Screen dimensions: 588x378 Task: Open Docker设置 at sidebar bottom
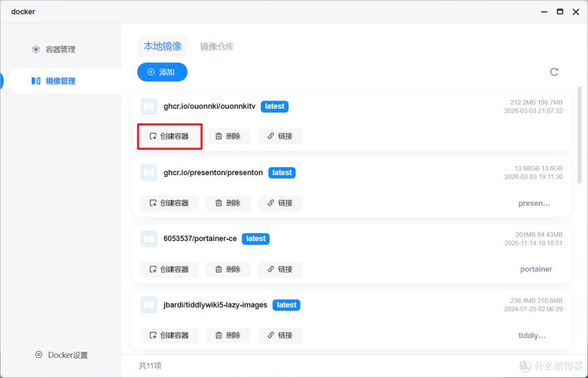click(x=62, y=355)
